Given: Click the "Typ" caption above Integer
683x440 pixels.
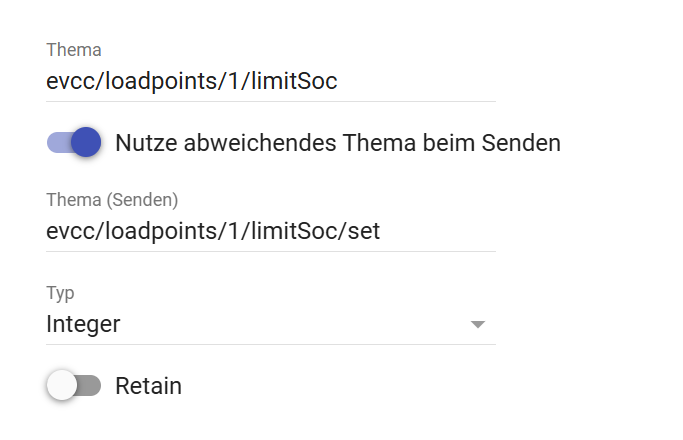Looking at the screenshot, I should (x=60, y=293).
